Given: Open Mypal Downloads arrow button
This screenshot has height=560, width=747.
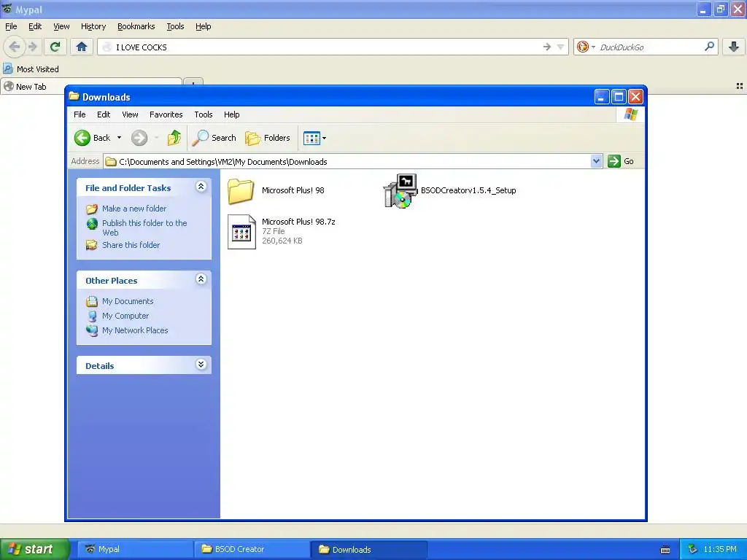Looking at the screenshot, I should pyautogui.click(x=734, y=47).
